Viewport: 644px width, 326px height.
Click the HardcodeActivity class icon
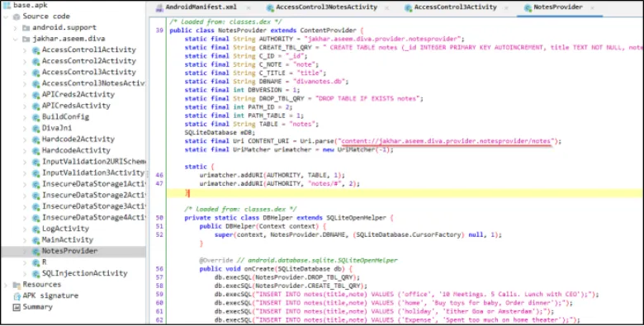point(36,151)
